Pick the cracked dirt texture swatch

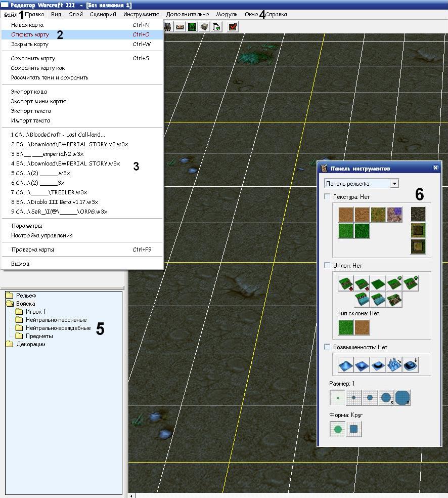[x=362, y=215]
